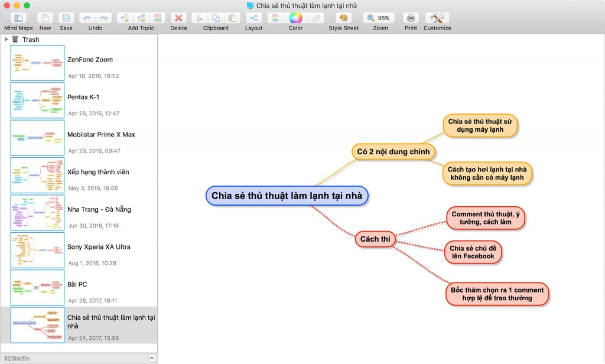Select the Xếp hạng thành viên map
The width and height of the screenshot is (605, 364).
pyautogui.click(x=79, y=175)
